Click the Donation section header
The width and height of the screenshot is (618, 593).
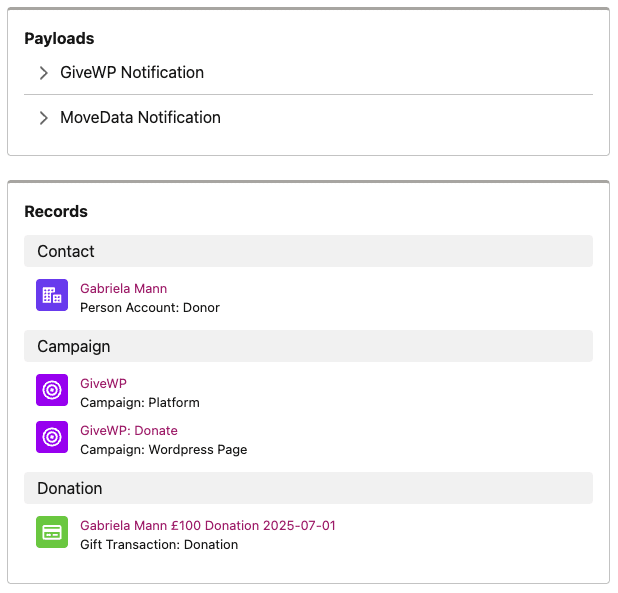pos(308,488)
